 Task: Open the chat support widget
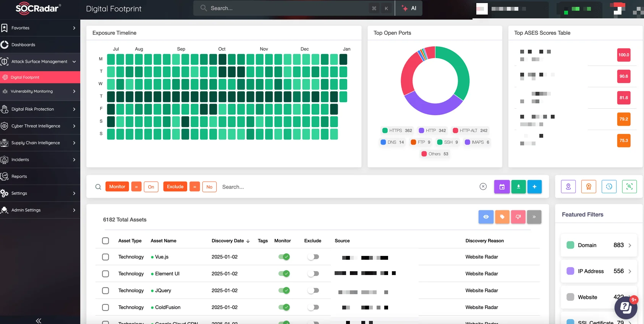626,307
